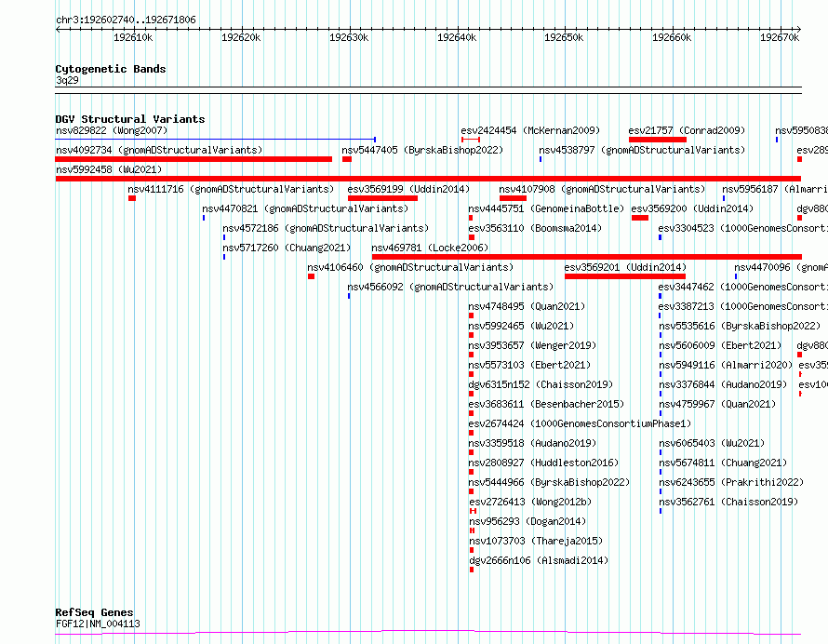Screen dimensions: 828x644
Task: Select nsv3359518 (Audano2019) variant
Action: tap(532, 443)
